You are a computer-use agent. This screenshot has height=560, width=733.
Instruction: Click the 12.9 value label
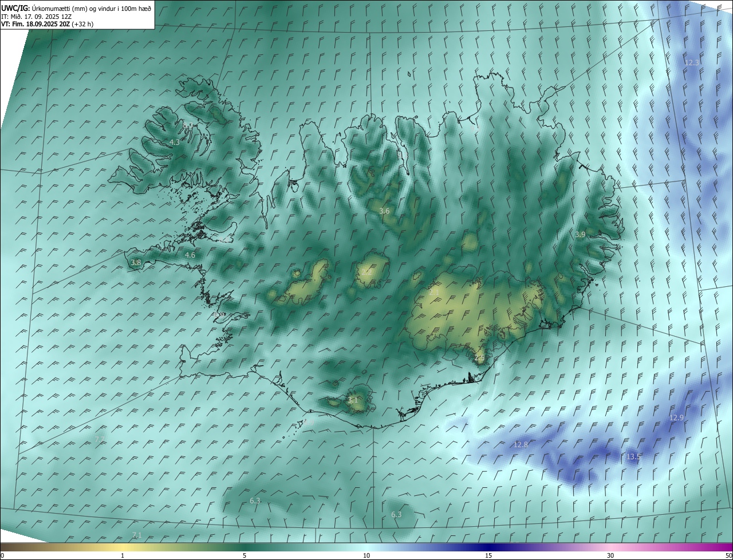(x=676, y=417)
